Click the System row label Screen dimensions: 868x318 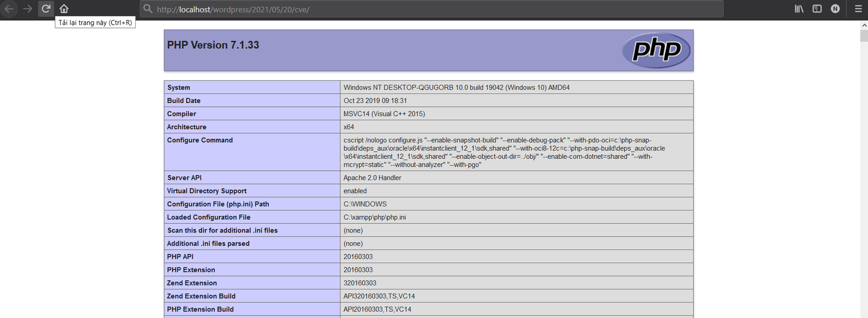pyautogui.click(x=179, y=88)
